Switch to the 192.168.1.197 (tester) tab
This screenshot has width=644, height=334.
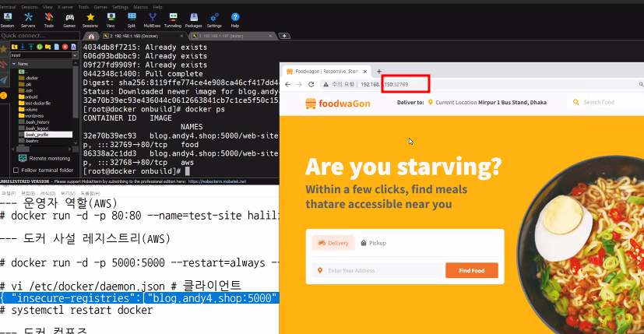[231, 36]
